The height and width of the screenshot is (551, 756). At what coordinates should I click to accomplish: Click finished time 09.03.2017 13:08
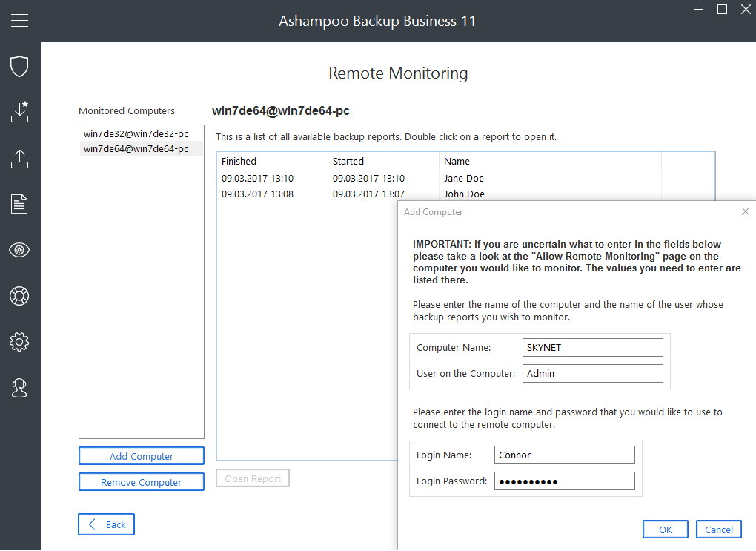pyautogui.click(x=257, y=194)
